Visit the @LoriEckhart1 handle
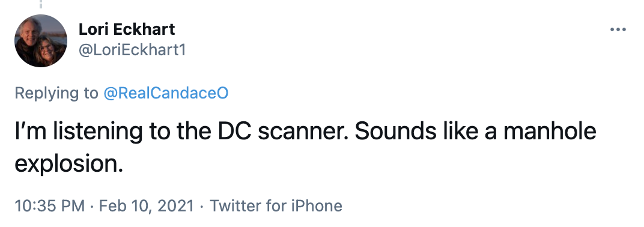Image resolution: width=644 pixels, height=227 pixels. point(132,50)
